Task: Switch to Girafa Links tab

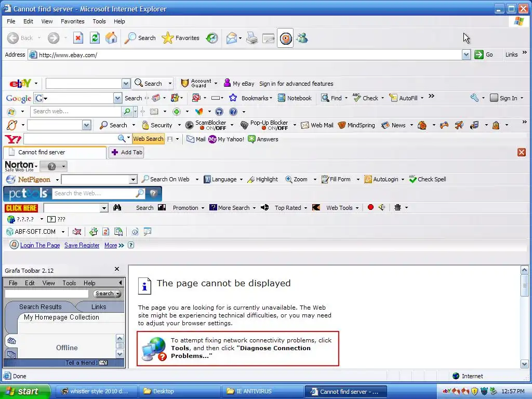Action: [x=99, y=307]
